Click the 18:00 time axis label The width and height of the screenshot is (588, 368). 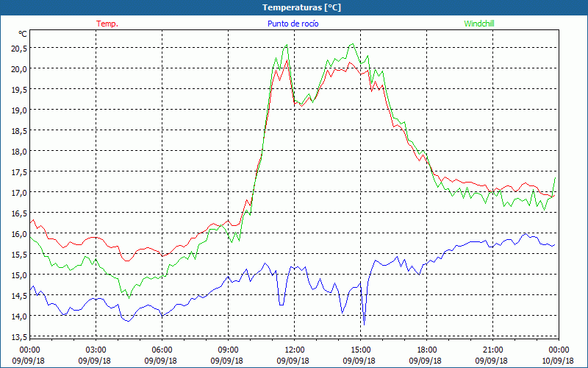tap(426, 350)
